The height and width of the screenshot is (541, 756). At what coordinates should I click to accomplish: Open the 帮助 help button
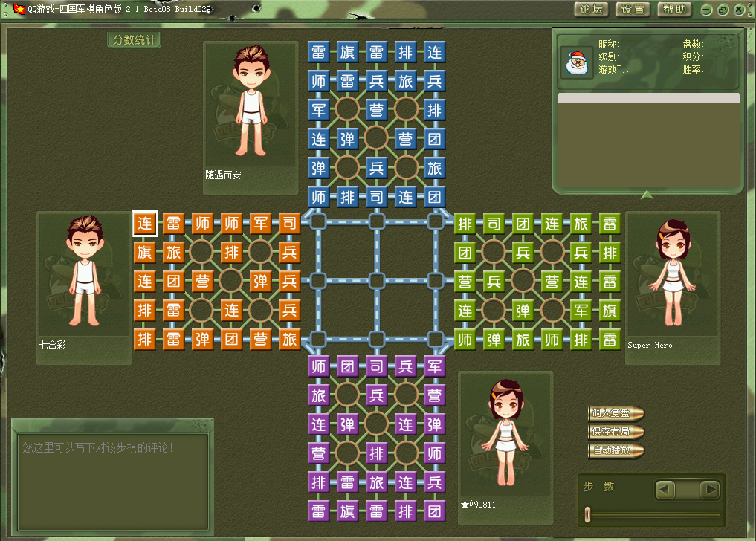tap(674, 9)
